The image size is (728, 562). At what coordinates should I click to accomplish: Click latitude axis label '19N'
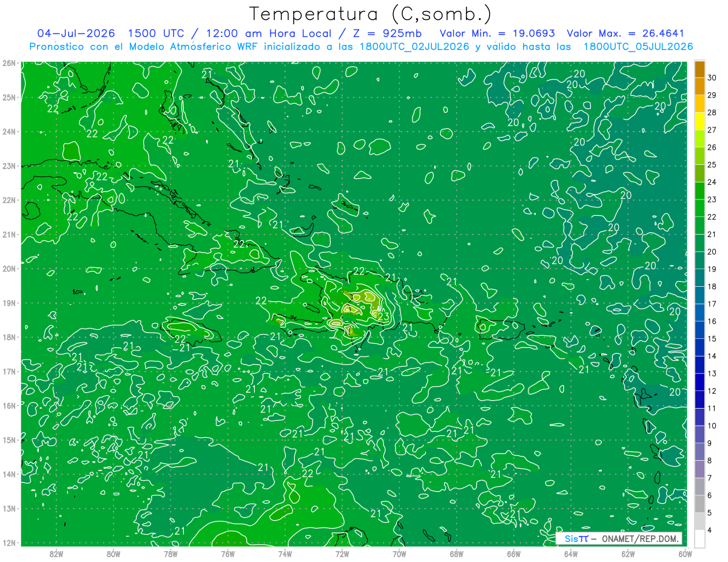(x=8, y=303)
